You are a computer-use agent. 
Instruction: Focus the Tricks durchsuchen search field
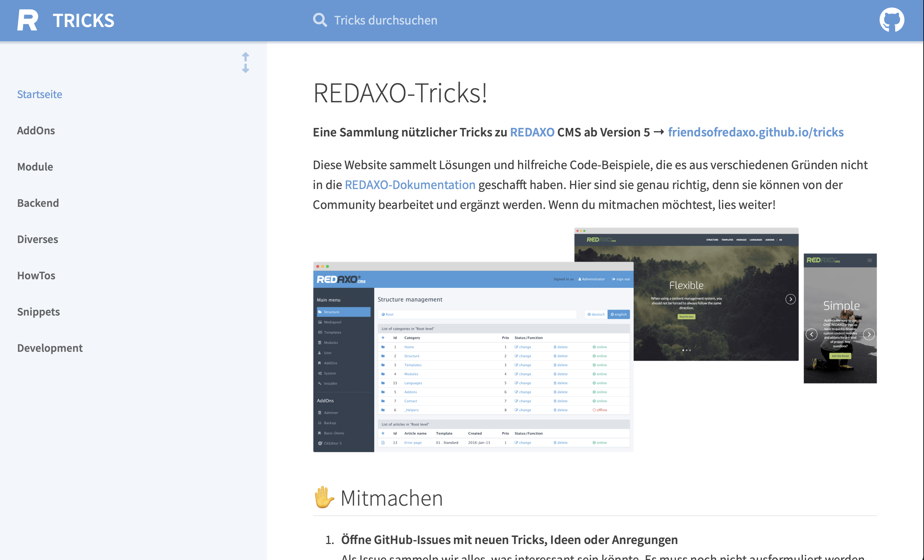pos(386,20)
